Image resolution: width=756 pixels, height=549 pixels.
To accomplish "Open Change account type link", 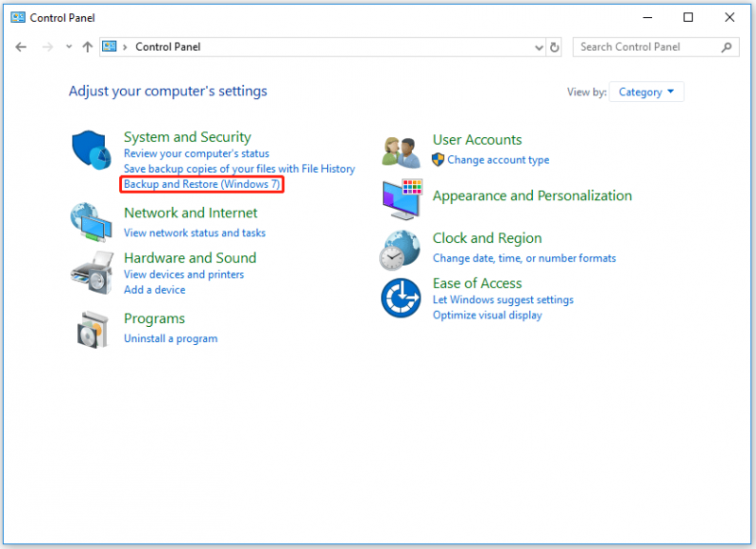I will point(498,160).
